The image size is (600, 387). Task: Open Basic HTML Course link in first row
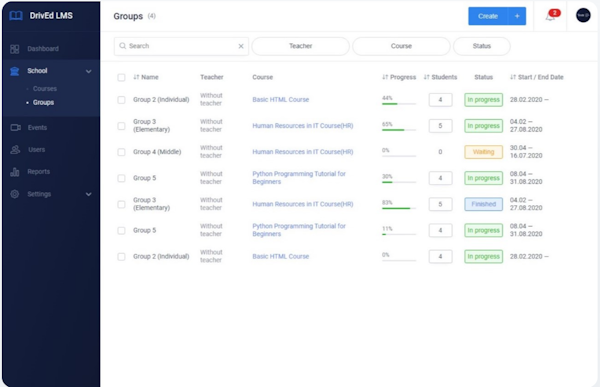pos(280,100)
